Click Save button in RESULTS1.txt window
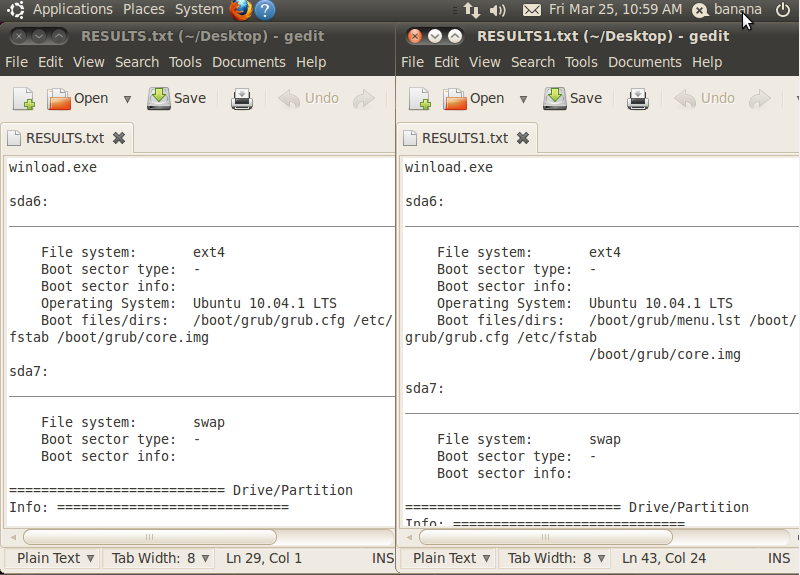 tap(572, 98)
